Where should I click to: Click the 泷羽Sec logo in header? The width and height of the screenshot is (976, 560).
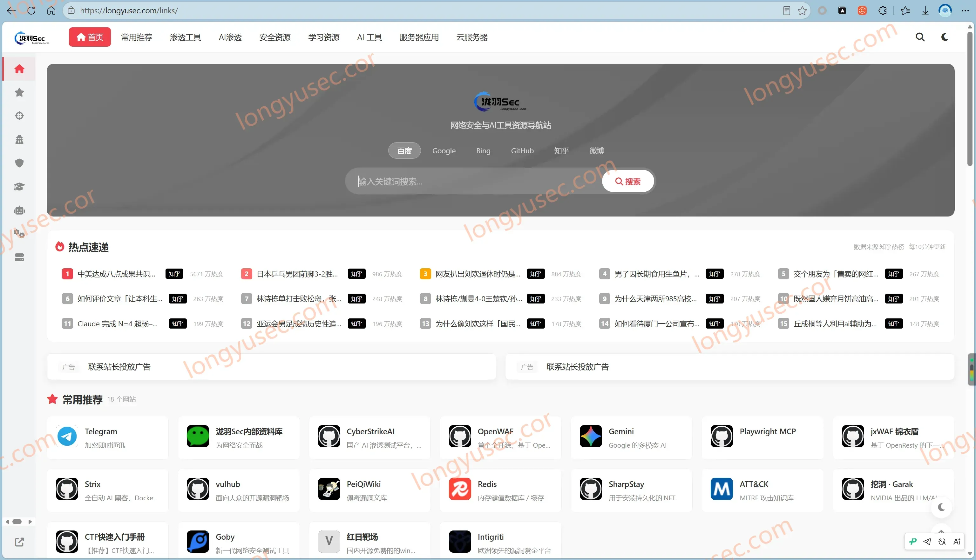click(x=32, y=38)
